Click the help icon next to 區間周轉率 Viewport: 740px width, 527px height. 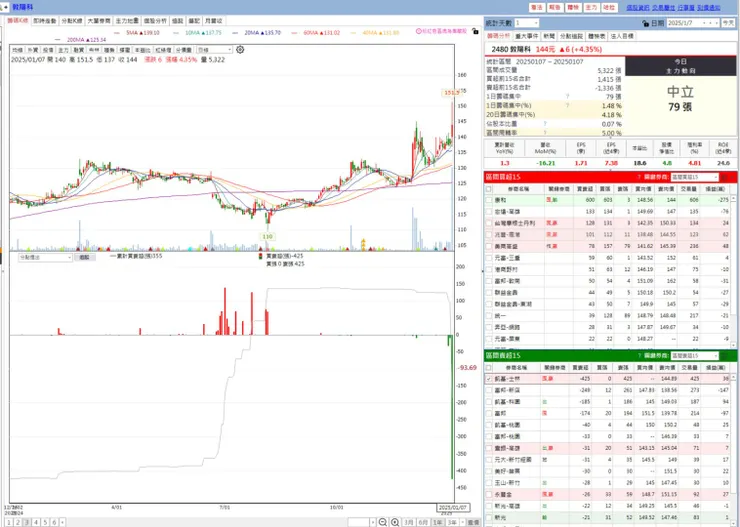coord(545,133)
